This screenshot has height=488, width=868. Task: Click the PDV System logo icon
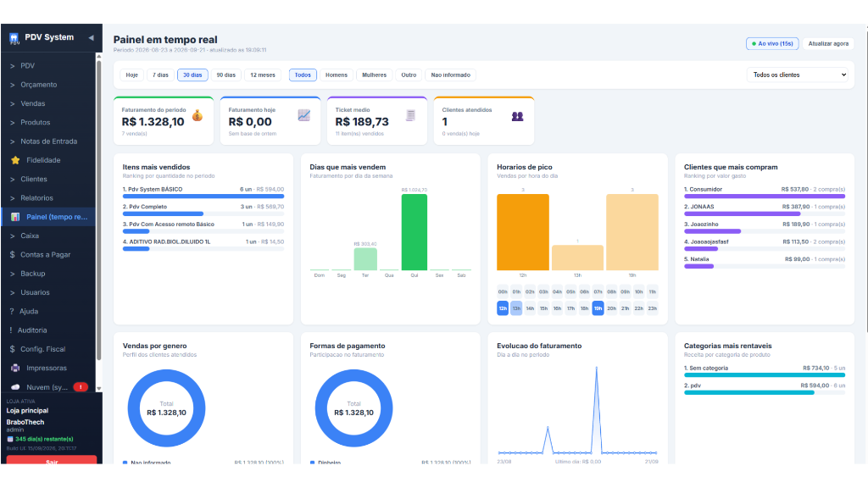pos(14,38)
